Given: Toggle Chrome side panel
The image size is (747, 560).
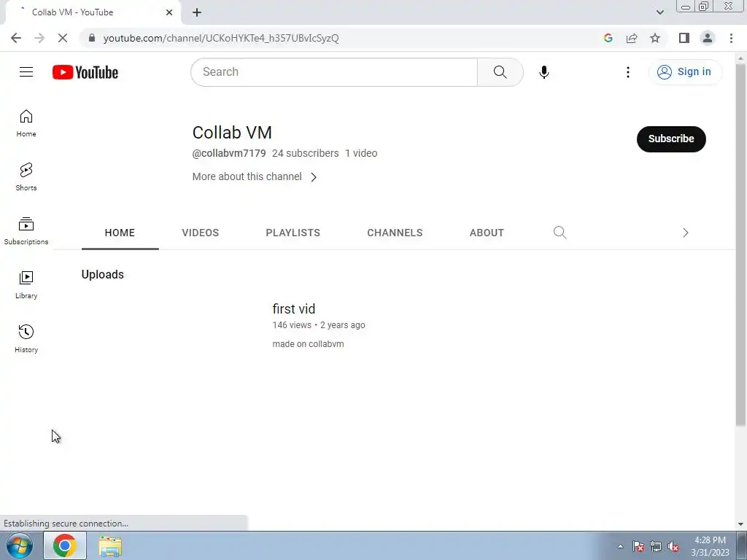Looking at the screenshot, I should 684,38.
